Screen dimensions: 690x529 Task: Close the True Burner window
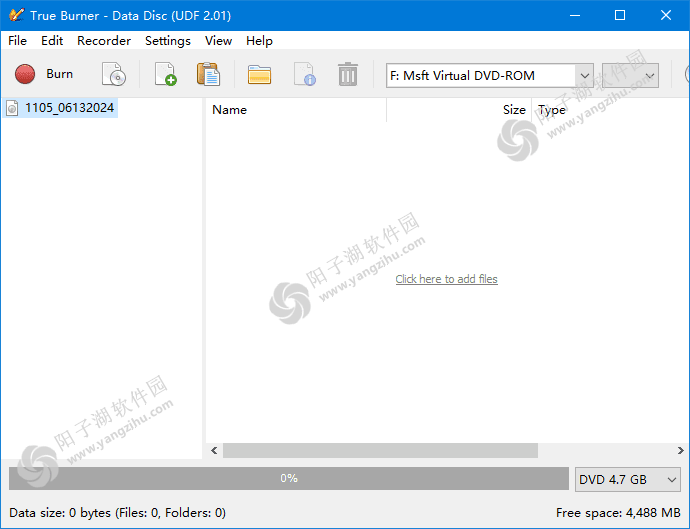coord(666,15)
